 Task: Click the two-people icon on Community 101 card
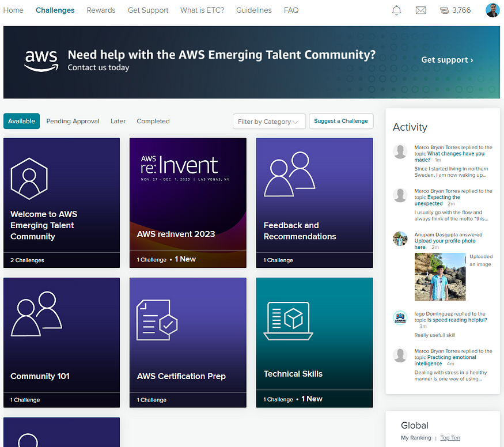[36, 313]
